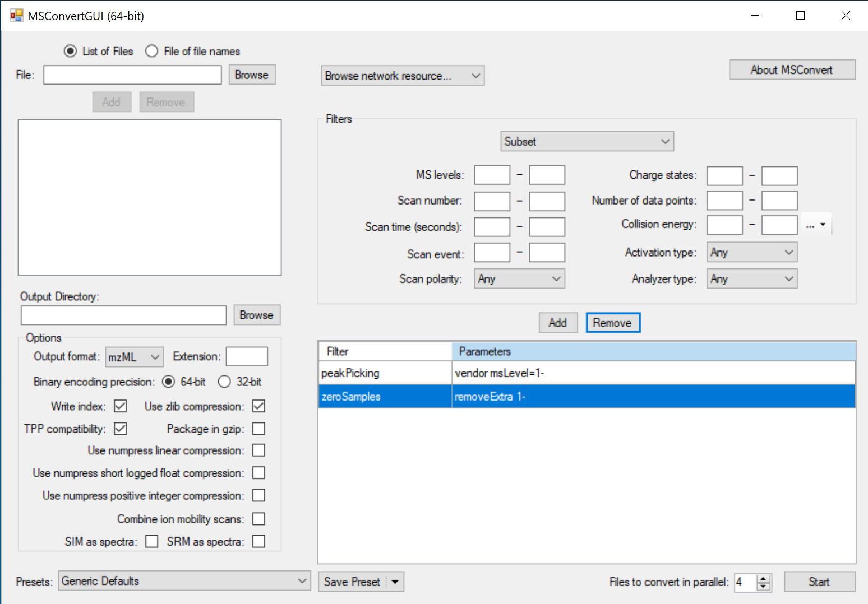Viewport: 868px width, 604px height.
Task: Click Number of data points minimum field
Action: [725, 201]
